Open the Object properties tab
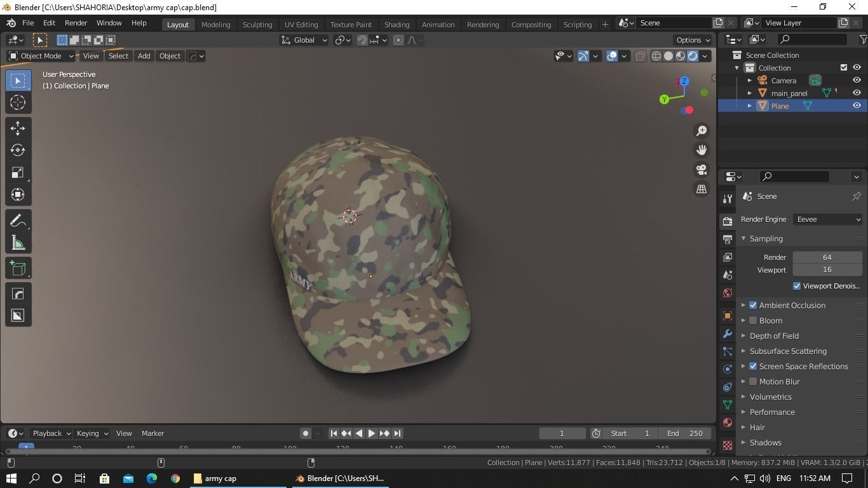This screenshot has width=868, height=488. (x=728, y=316)
